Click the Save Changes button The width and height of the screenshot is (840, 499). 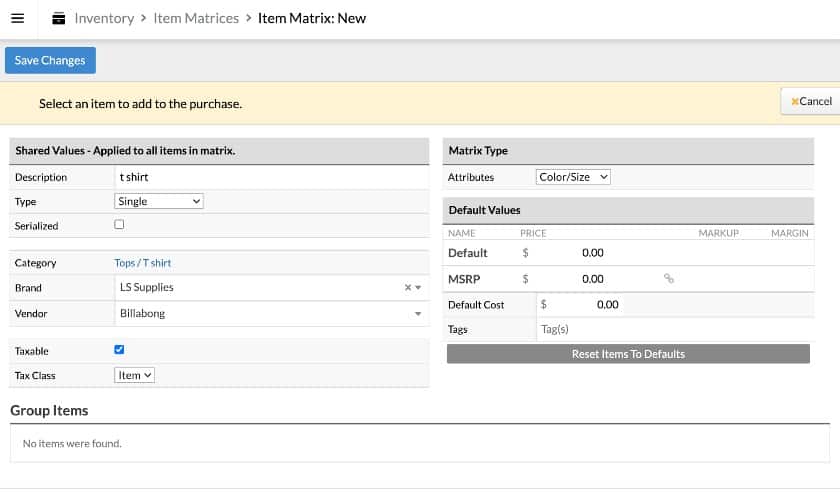50,60
